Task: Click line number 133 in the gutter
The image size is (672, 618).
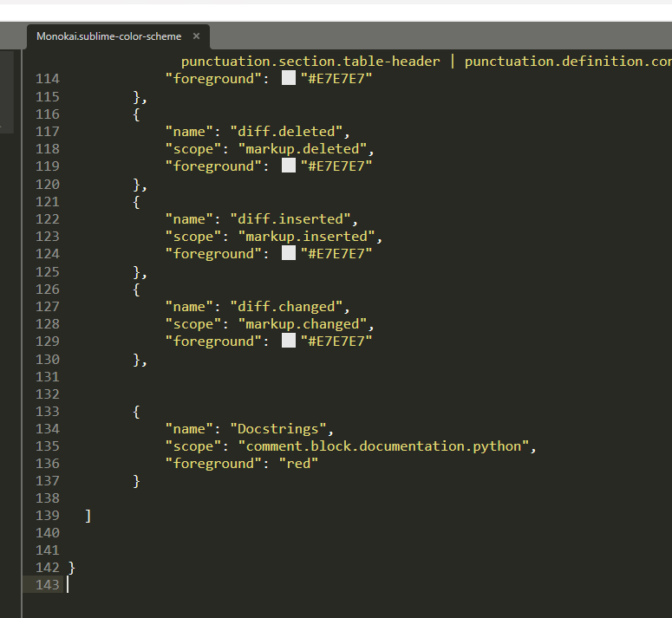Action: click(48, 412)
